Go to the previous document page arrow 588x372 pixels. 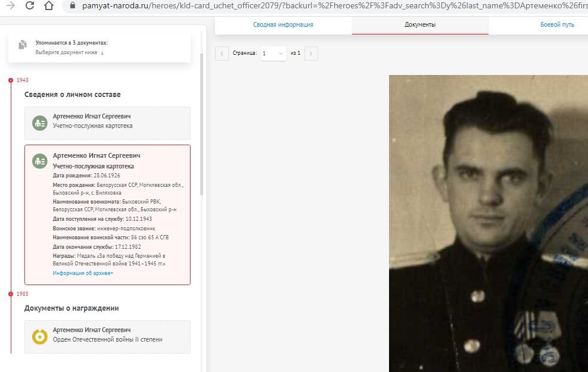222,54
